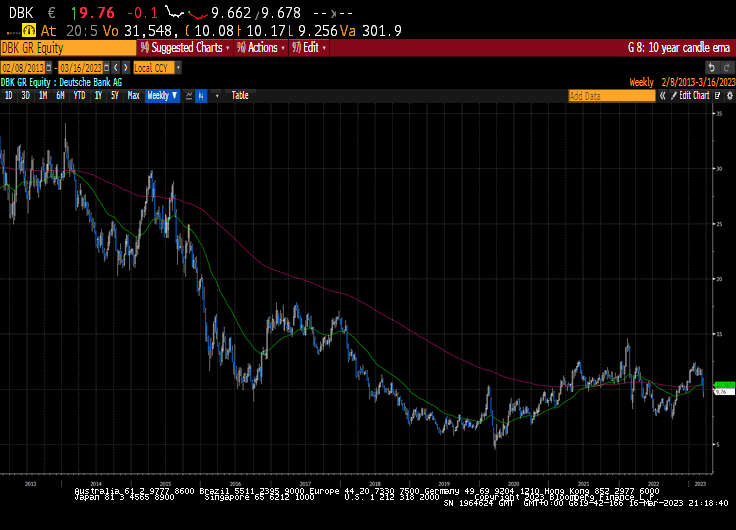
Task: Select the Max range tab
Action: click(x=133, y=96)
